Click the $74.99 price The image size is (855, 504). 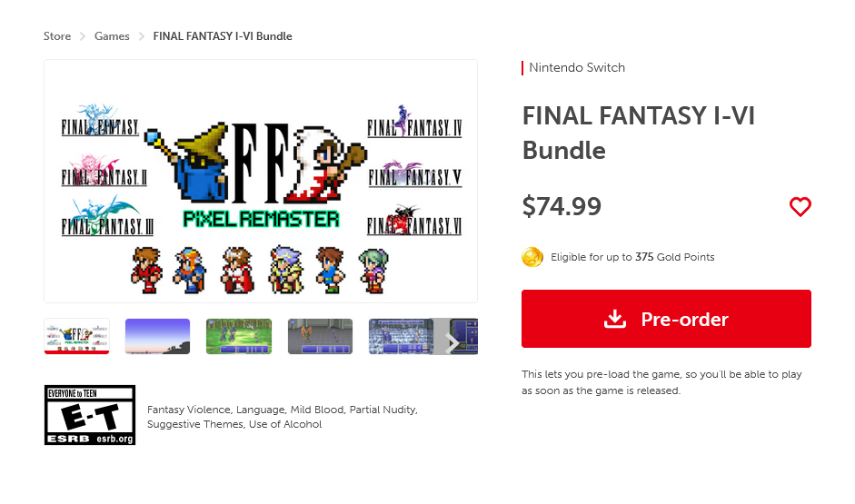(x=562, y=206)
